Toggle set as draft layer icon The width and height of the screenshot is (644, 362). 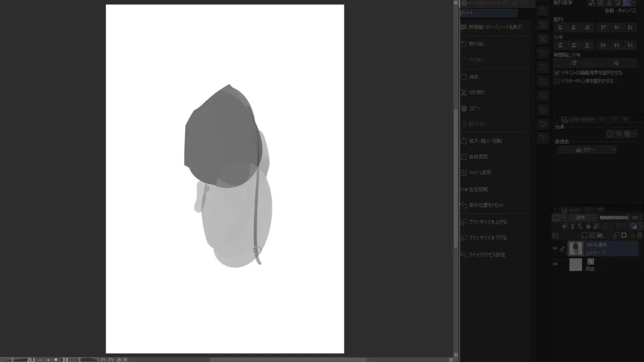pyautogui.click(x=580, y=226)
